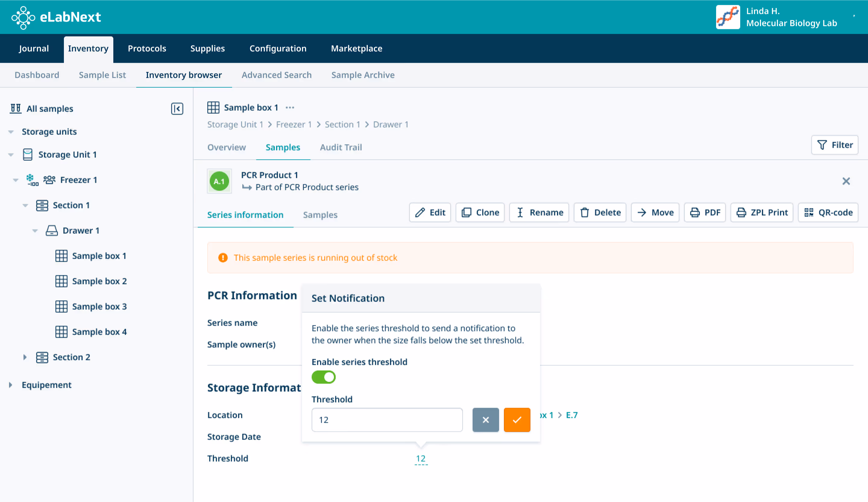This screenshot has height=502, width=868.
Task: Click the Drawer 1 breadcrumb link
Action: coord(391,125)
